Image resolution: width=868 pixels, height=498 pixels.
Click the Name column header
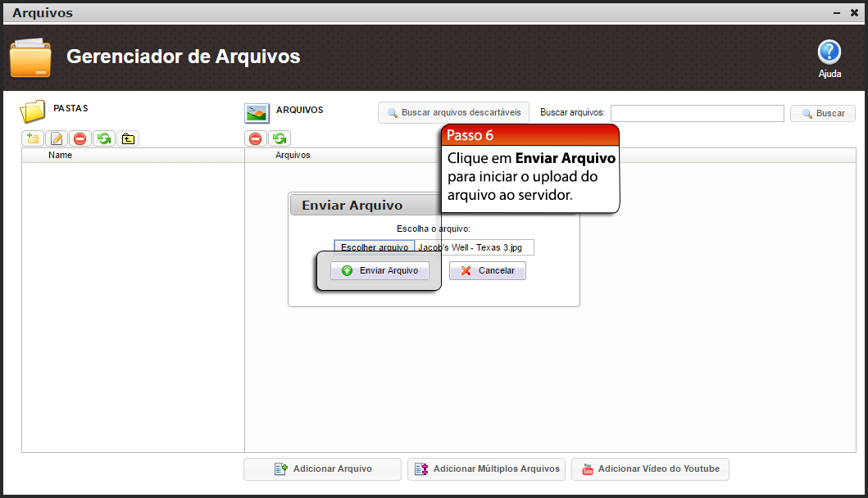[x=60, y=155]
